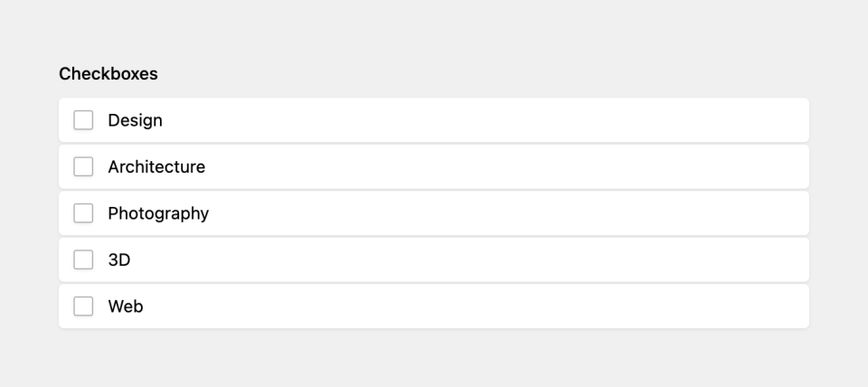The width and height of the screenshot is (868, 387).
Task: Enable the Photography checkbox
Action: click(83, 213)
